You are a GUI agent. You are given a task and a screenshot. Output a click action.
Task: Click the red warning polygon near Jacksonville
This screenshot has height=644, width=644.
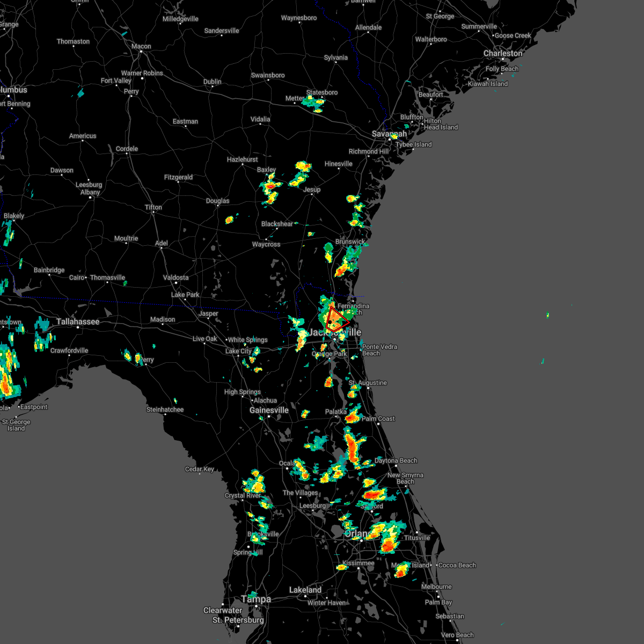coord(335,319)
